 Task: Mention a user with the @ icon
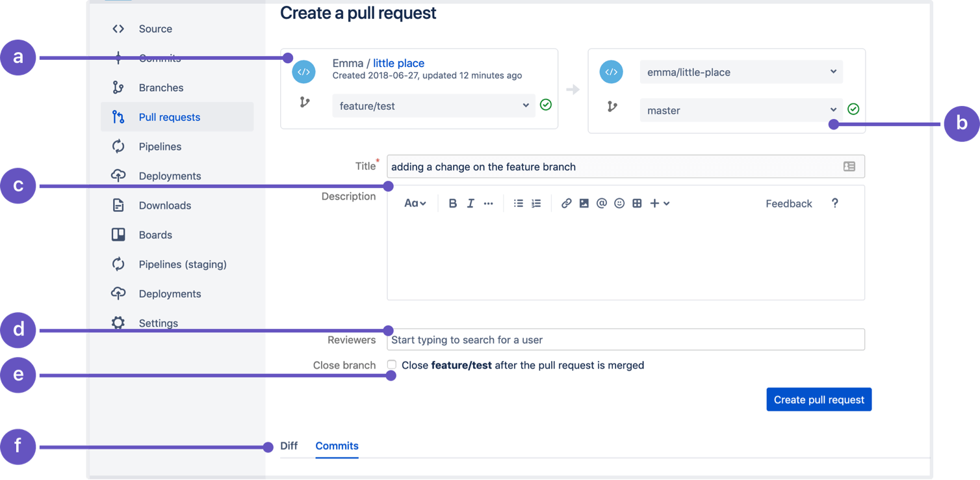[x=601, y=203]
